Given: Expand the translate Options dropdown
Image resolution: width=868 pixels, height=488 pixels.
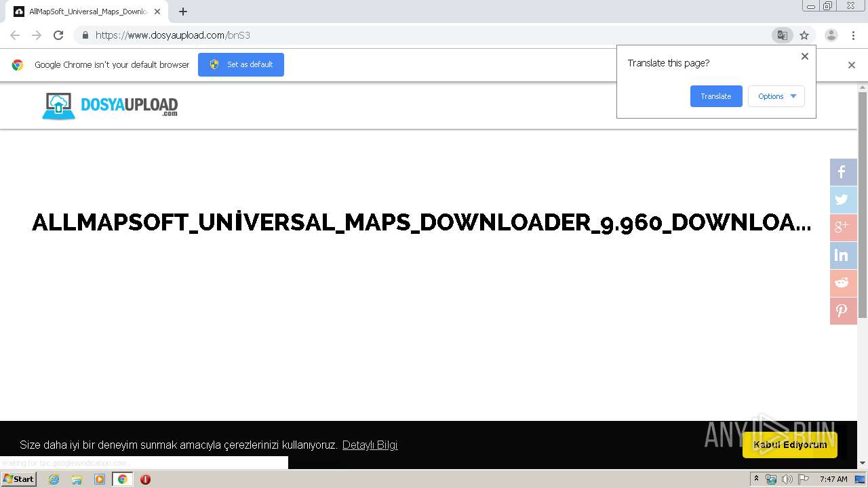Looking at the screenshot, I should point(776,96).
